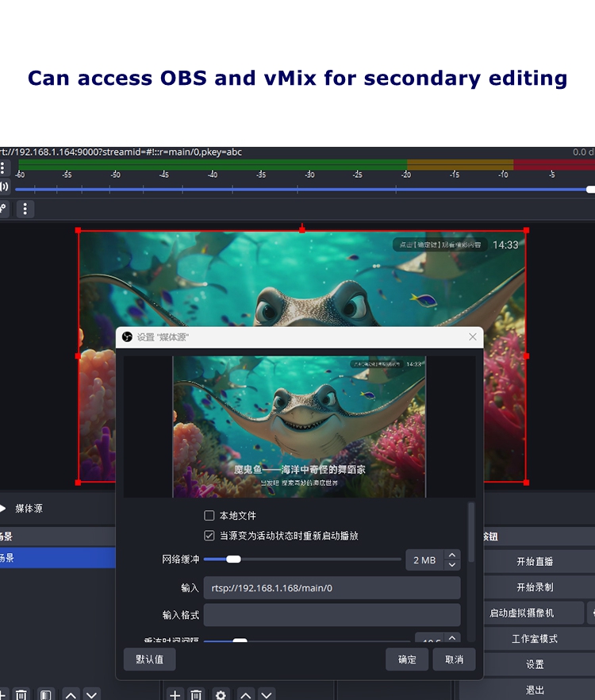Click the 14:33 clock in main preview
Screen dimensions: 595x700
pos(505,244)
